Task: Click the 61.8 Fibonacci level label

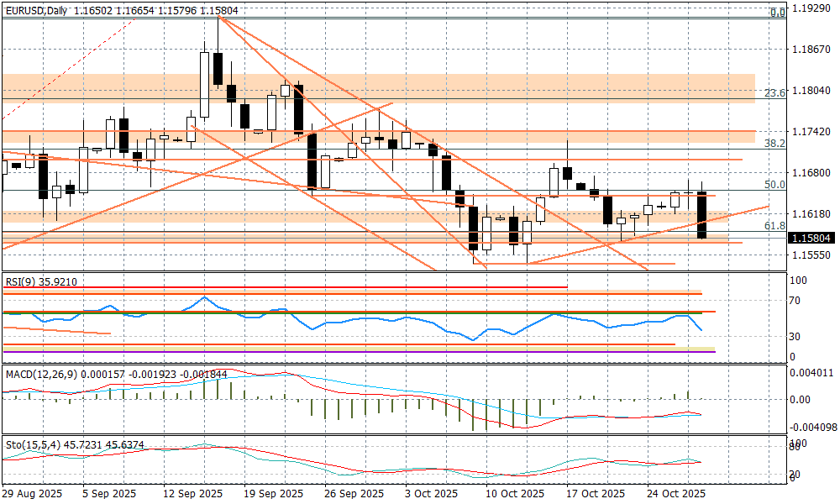Action: (774, 226)
